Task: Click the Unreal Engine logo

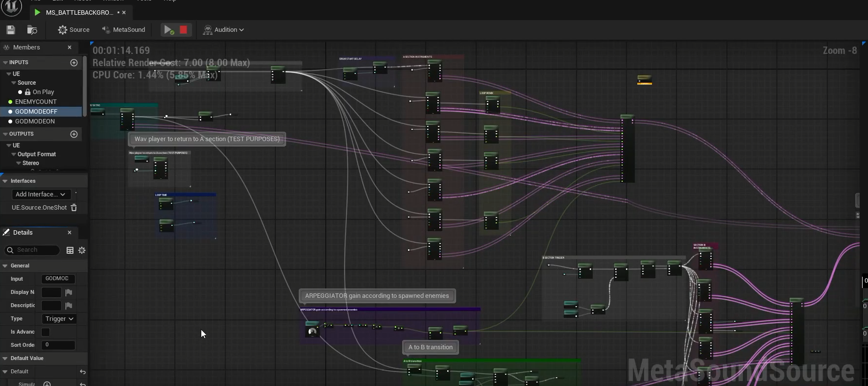Action: [12, 7]
